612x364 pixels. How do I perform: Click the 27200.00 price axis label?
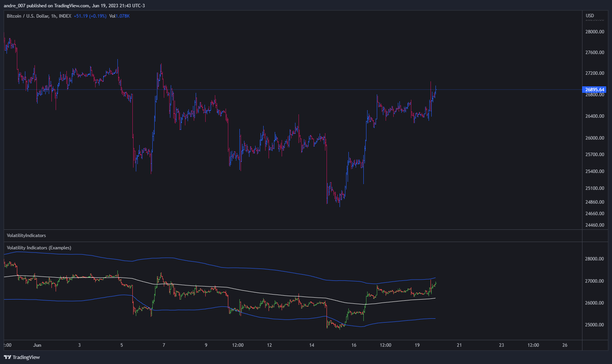tap(595, 73)
